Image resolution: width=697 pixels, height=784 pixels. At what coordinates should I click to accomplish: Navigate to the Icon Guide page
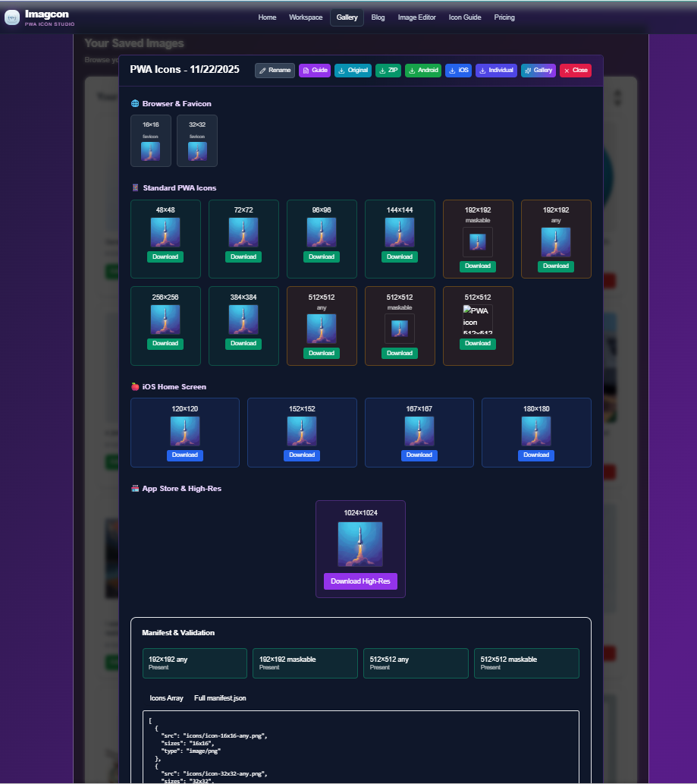tap(464, 17)
